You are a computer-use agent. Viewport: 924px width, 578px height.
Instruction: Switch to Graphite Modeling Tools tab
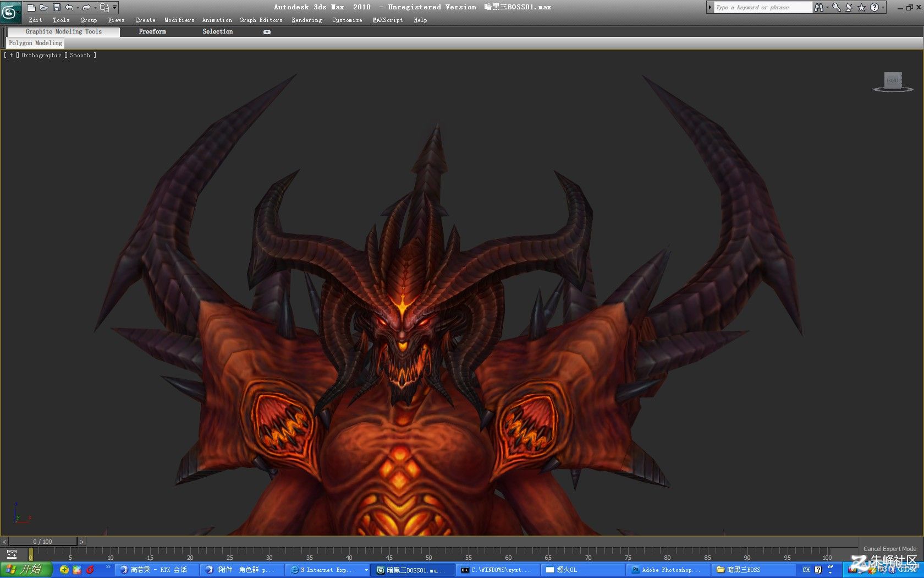63,31
